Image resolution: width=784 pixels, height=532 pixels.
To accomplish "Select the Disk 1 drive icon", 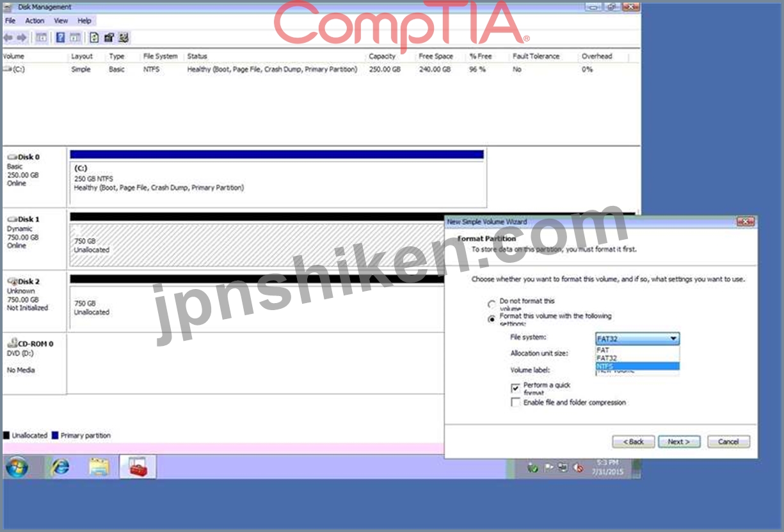I will pos(12,219).
